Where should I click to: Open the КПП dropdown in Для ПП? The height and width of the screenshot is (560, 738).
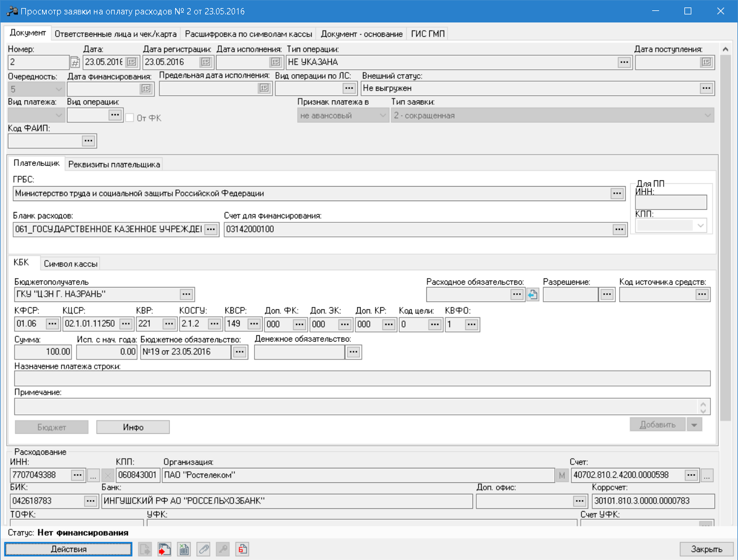click(x=701, y=225)
